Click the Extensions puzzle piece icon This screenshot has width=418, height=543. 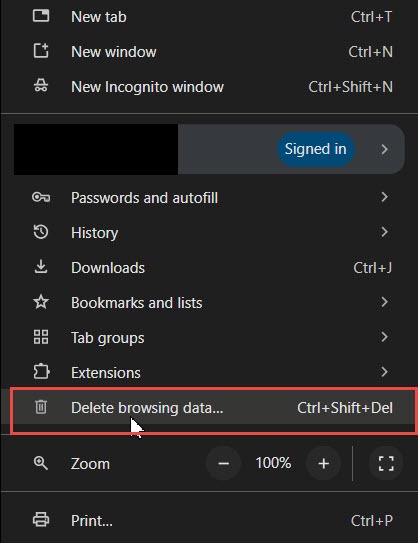click(x=41, y=372)
